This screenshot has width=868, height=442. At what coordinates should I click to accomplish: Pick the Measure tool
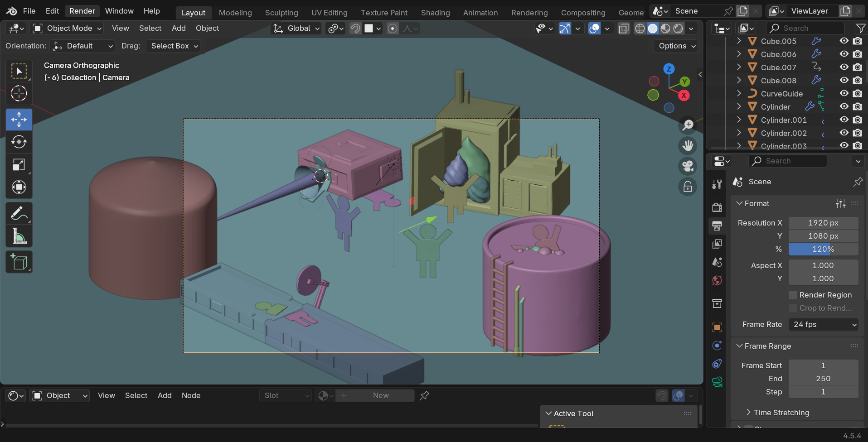tap(19, 236)
